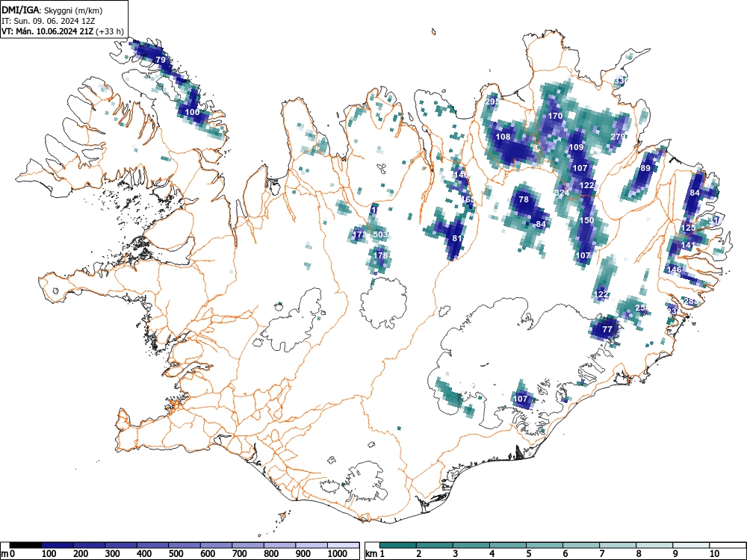This screenshot has height=560, width=747.
Task: Click the map value "89"
Action: pyautogui.click(x=645, y=168)
